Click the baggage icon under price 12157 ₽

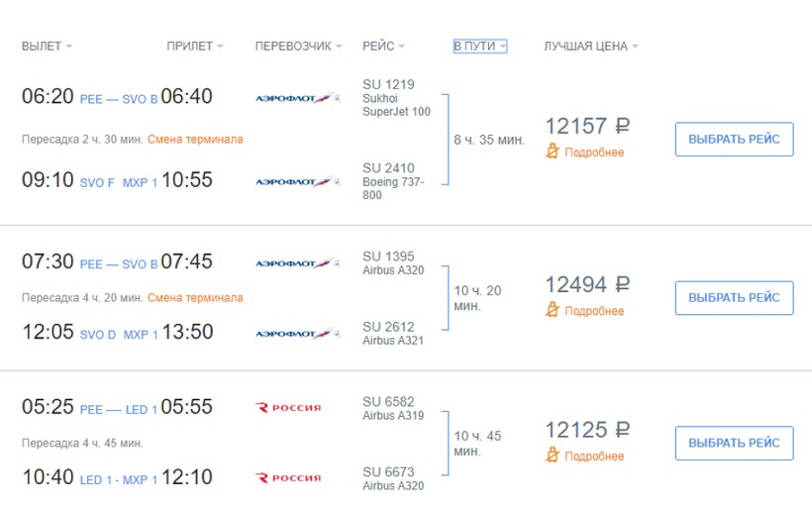[554, 152]
